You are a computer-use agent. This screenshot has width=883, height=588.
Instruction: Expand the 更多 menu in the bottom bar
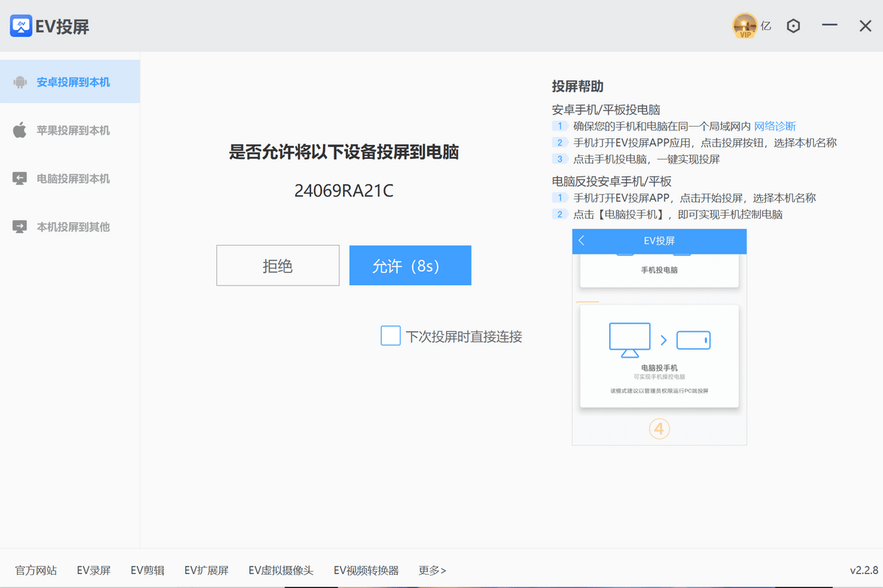pyautogui.click(x=432, y=570)
